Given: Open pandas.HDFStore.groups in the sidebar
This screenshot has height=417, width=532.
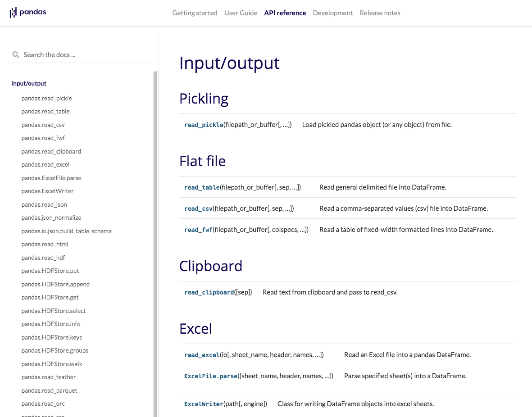Looking at the screenshot, I should (x=55, y=350).
